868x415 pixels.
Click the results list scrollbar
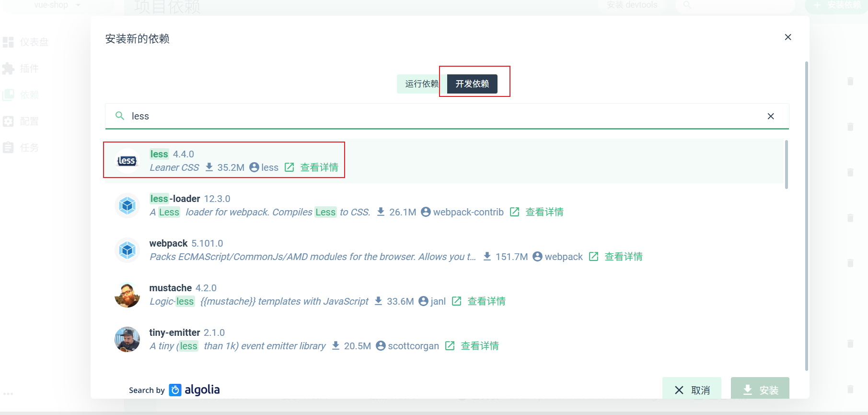787,164
